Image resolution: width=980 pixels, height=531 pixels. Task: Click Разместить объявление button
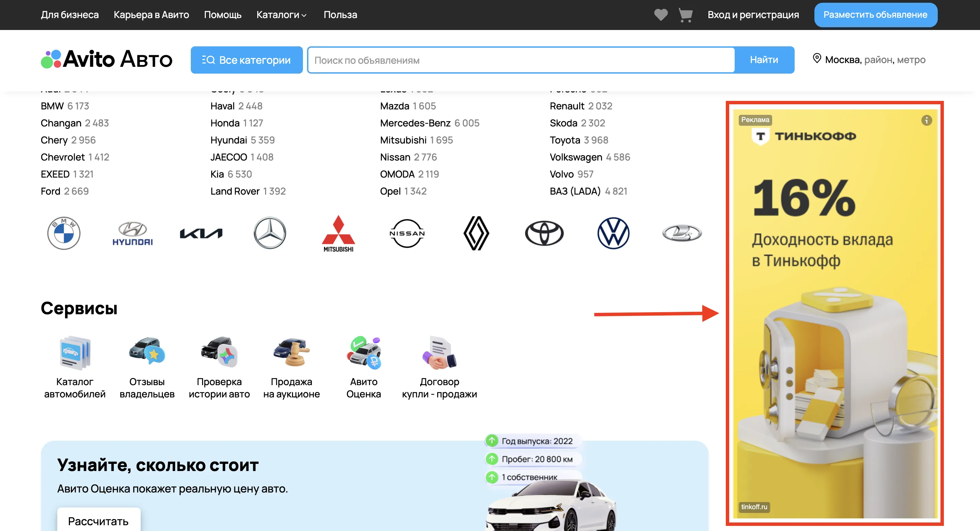(x=875, y=15)
